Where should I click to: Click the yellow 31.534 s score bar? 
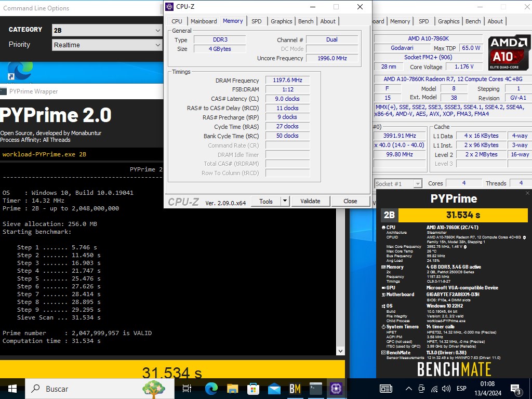(463, 215)
